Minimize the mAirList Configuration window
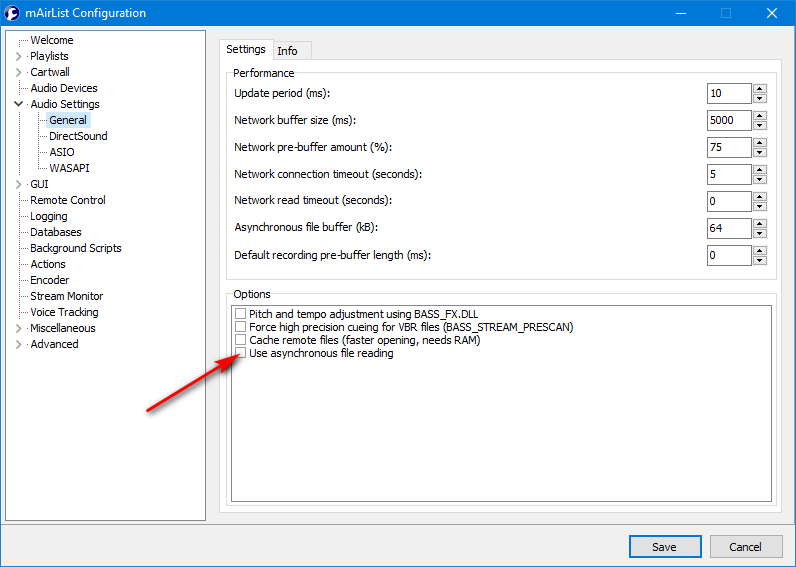Image resolution: width=796 pixels, height=567 pixels. coord(682,13)
